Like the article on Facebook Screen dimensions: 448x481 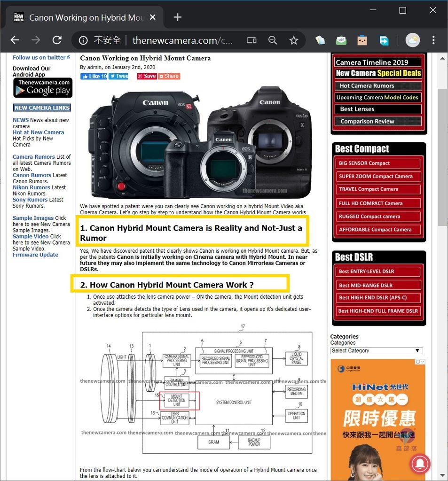click(94, 77)
